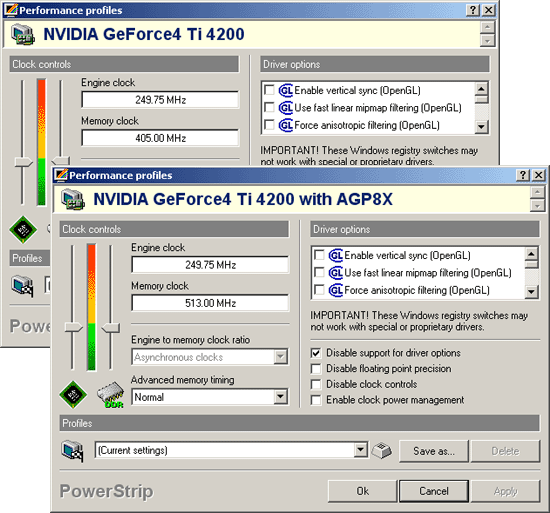Click GL icon beside Enable vertical sync, back window
550x513 pixels.
pos(286,90)
